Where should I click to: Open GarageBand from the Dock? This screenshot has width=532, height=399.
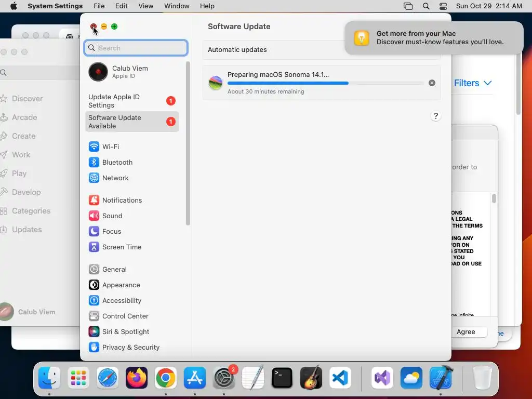(x=311, y=378)
